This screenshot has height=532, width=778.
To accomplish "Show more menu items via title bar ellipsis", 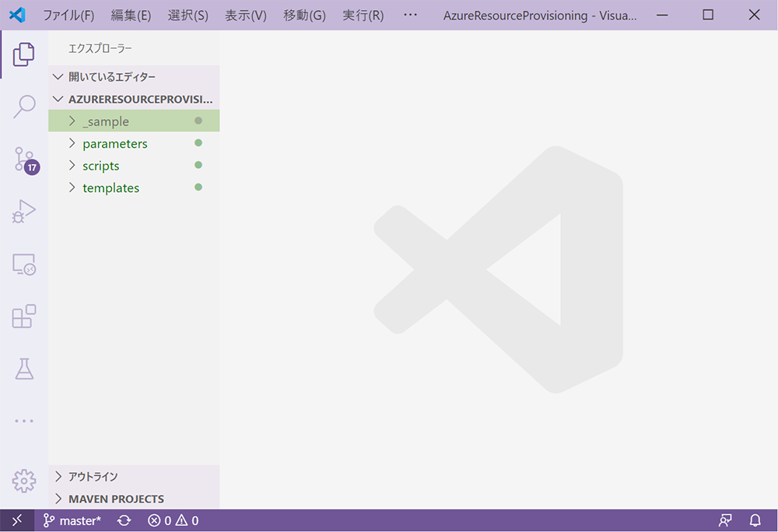I will tap(410, 15).
